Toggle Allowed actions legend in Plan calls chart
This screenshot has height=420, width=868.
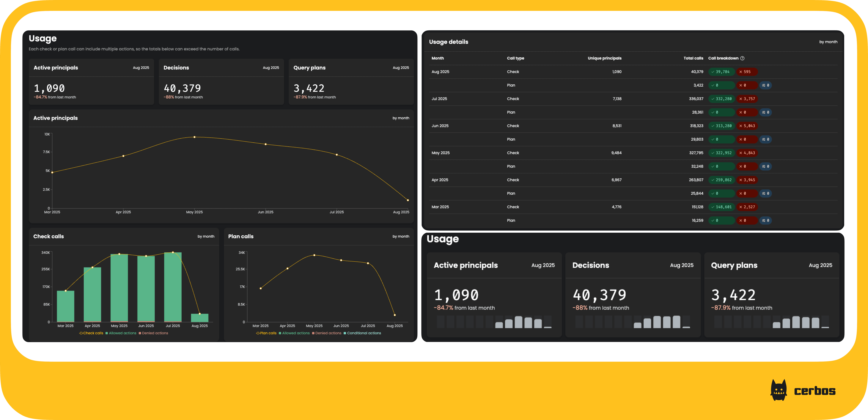tap(294, 333)
